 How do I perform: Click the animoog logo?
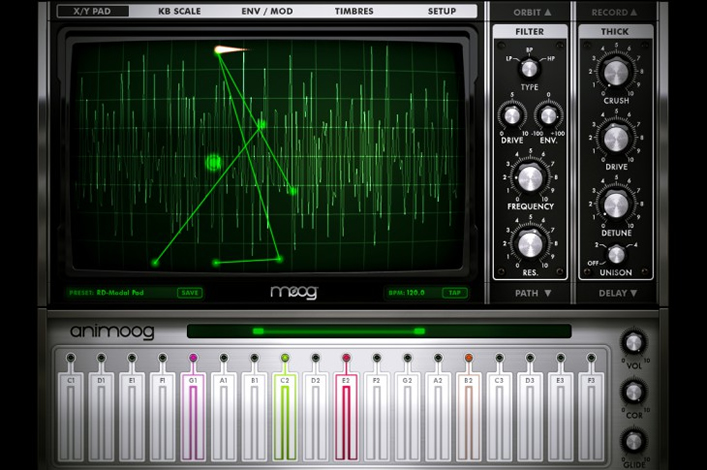click(x=112, y=332)
